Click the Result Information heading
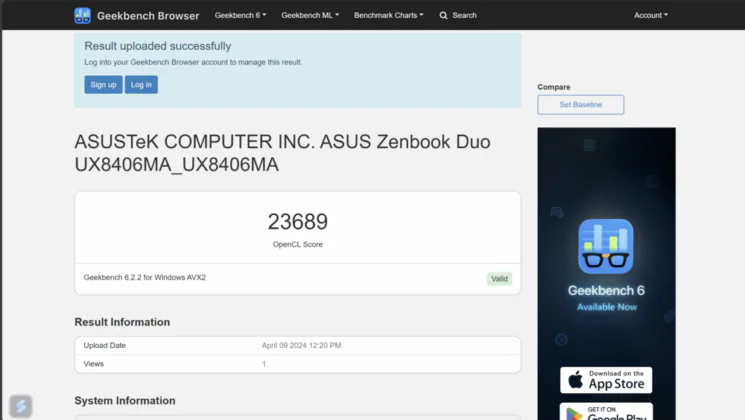This screenshot has width=745, height=420. (x=122, y=322)
